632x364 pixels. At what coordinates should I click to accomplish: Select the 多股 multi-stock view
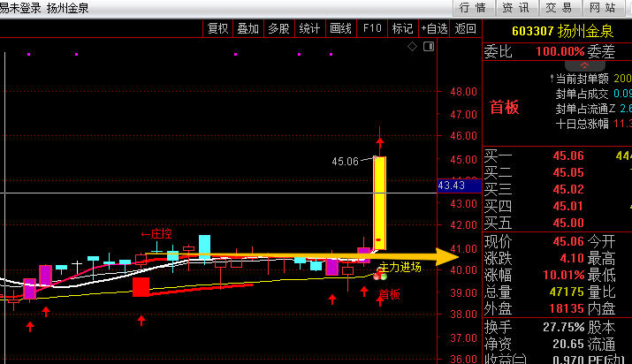278,28
